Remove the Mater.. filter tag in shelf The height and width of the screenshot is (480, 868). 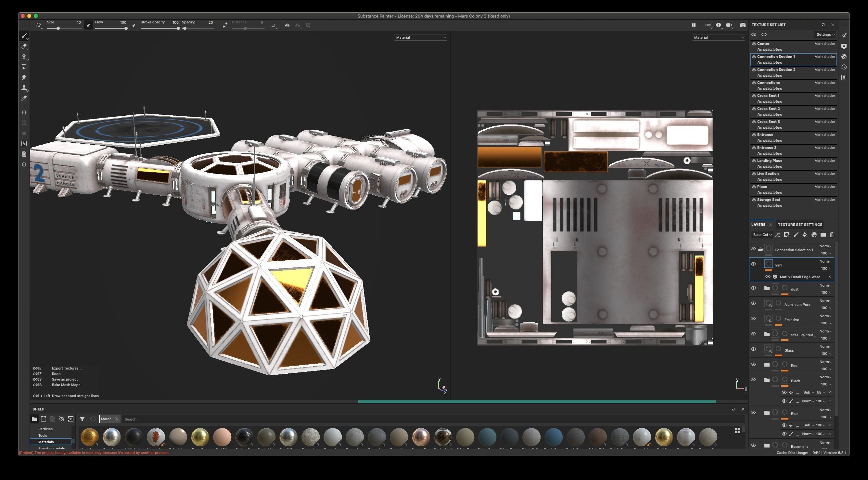tap(117, 419)
